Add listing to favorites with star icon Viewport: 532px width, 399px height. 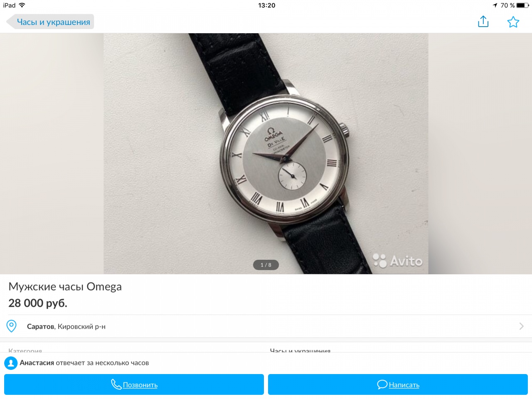click(x=513, y=22)
